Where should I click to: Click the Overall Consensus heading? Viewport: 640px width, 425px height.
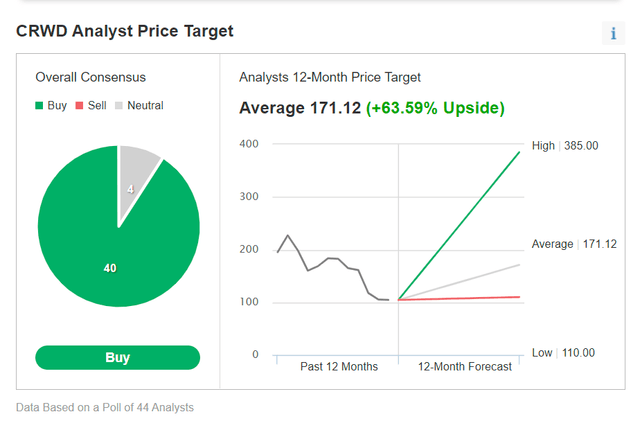[x=90, y=77]
